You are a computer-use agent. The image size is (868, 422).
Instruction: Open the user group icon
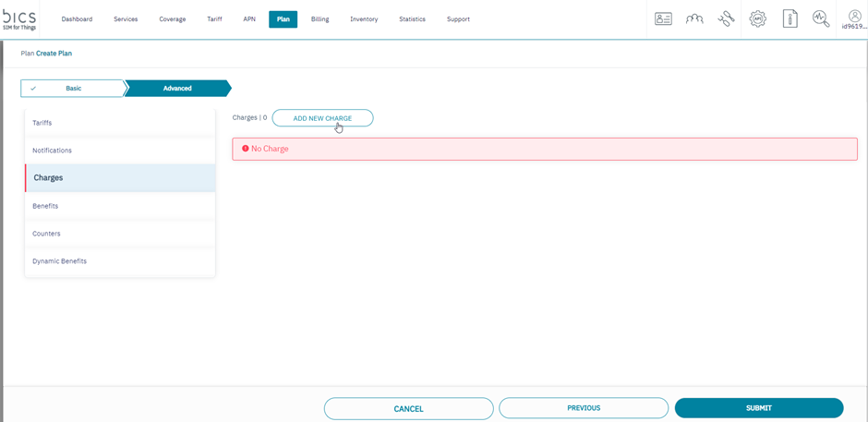coord(694,18)
